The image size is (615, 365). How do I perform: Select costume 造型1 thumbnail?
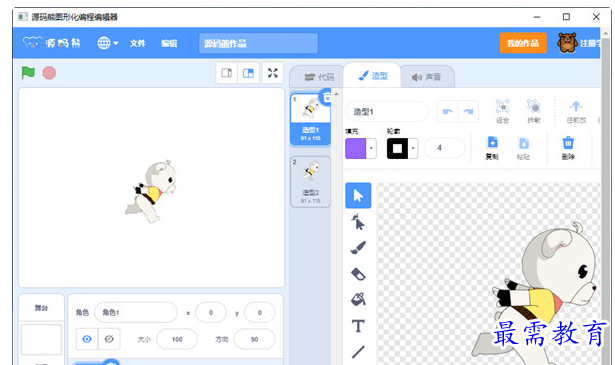pos(310,119)
